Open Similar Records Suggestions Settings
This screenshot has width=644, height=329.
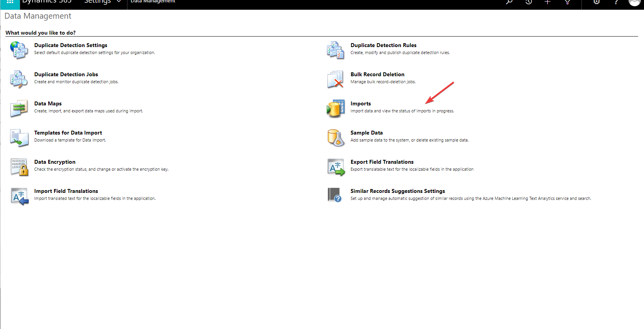click(x=398, y=191)
